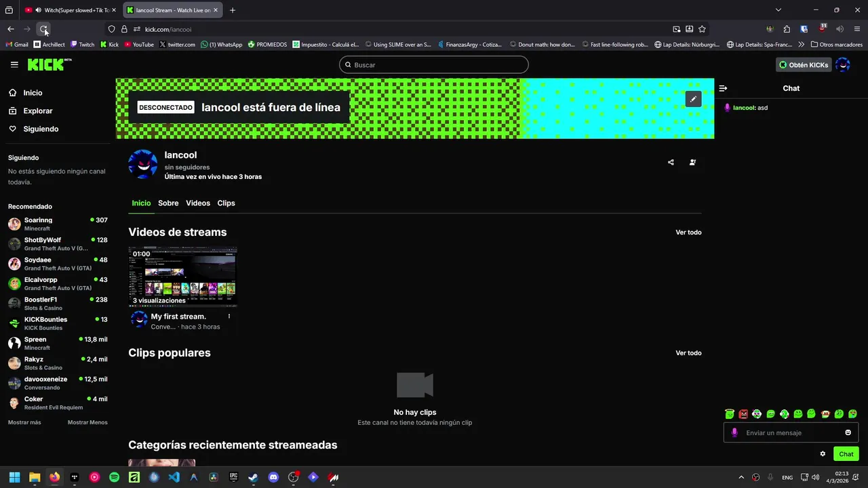Select the Sobre tab
This screenshot has height=488, width=868.
(x=168, y=203)
